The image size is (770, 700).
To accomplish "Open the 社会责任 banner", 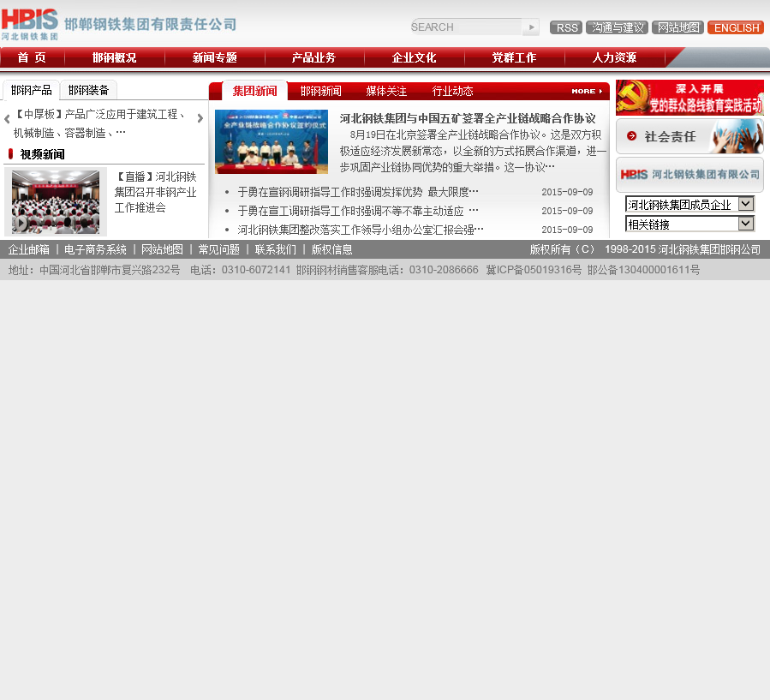I will click(689, 136).
